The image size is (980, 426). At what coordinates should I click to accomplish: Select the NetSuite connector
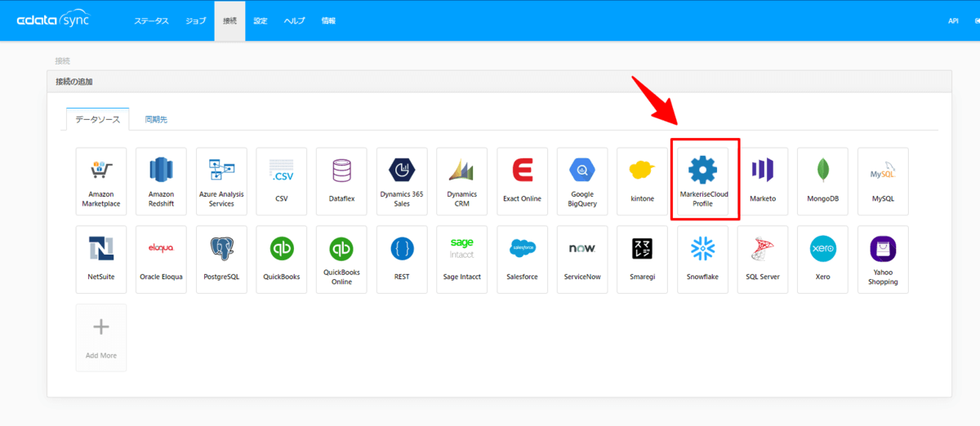click(x=101, y=260)
